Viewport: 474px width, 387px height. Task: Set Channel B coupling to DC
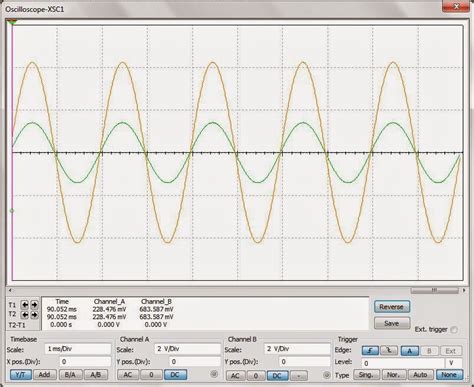click(277, 375)
